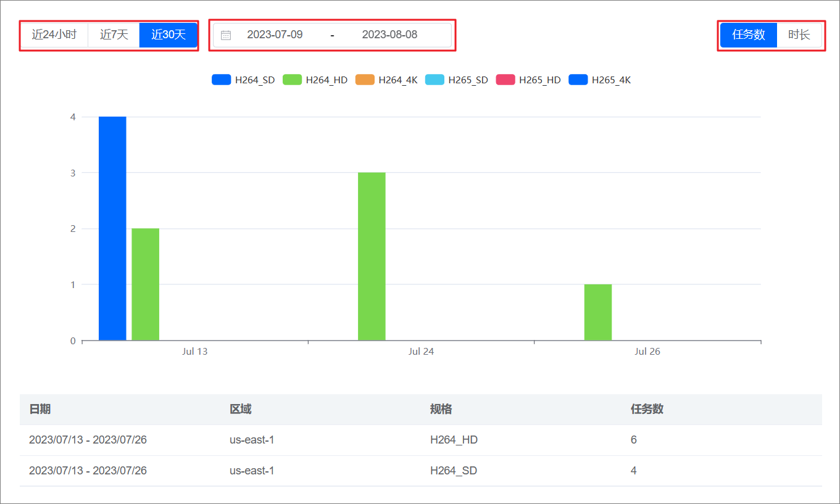
Task: Click us-east-1 in the H264_SD row
Action: [x=252, y=471]
